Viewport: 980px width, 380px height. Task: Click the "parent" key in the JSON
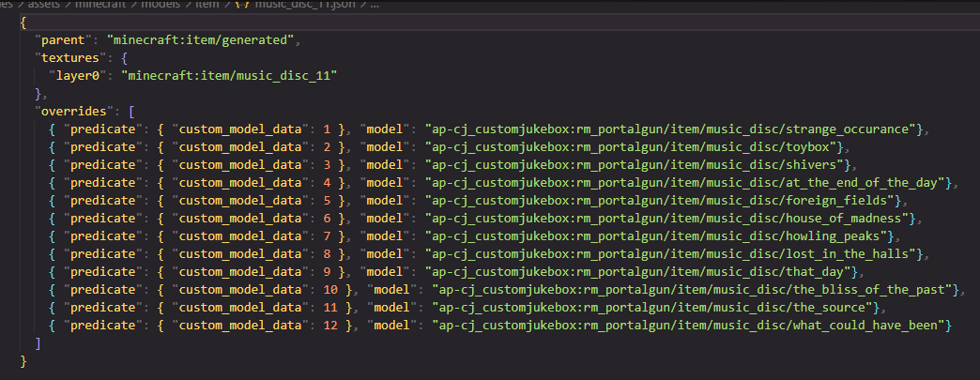click(62, 40)
